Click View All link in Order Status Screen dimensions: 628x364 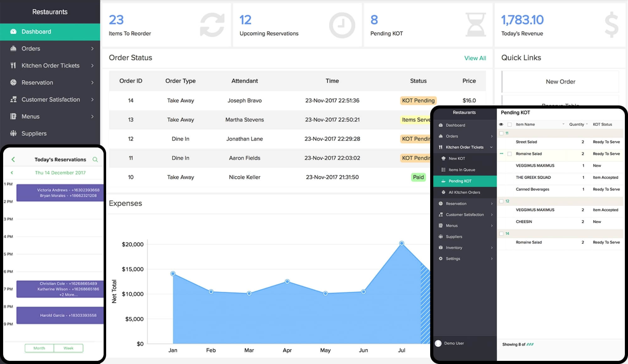point(475,58)
